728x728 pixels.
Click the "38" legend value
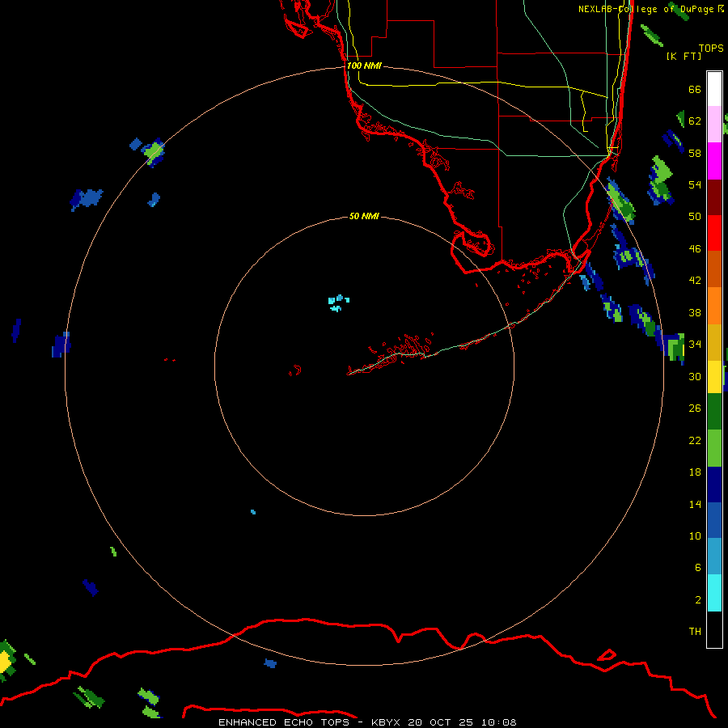point(695,312)
